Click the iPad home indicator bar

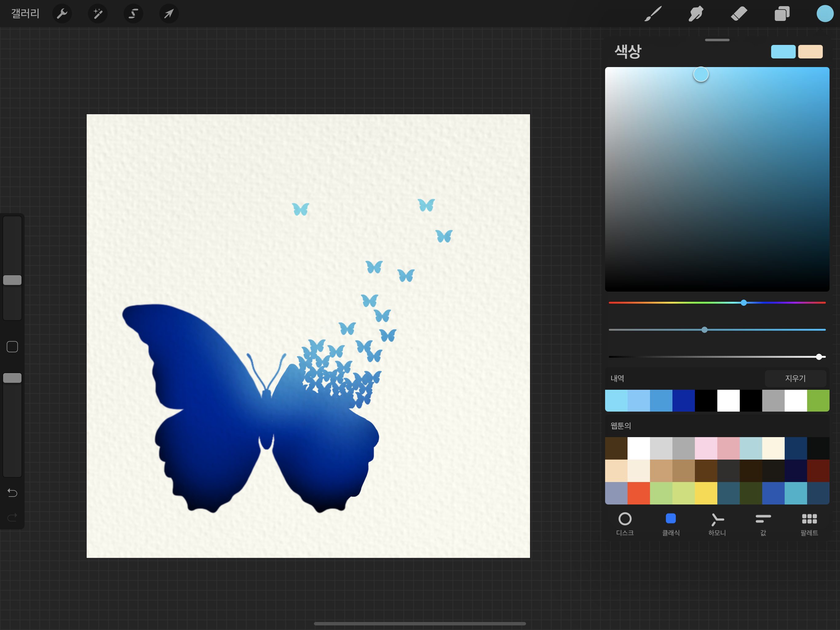click(420, 624)
